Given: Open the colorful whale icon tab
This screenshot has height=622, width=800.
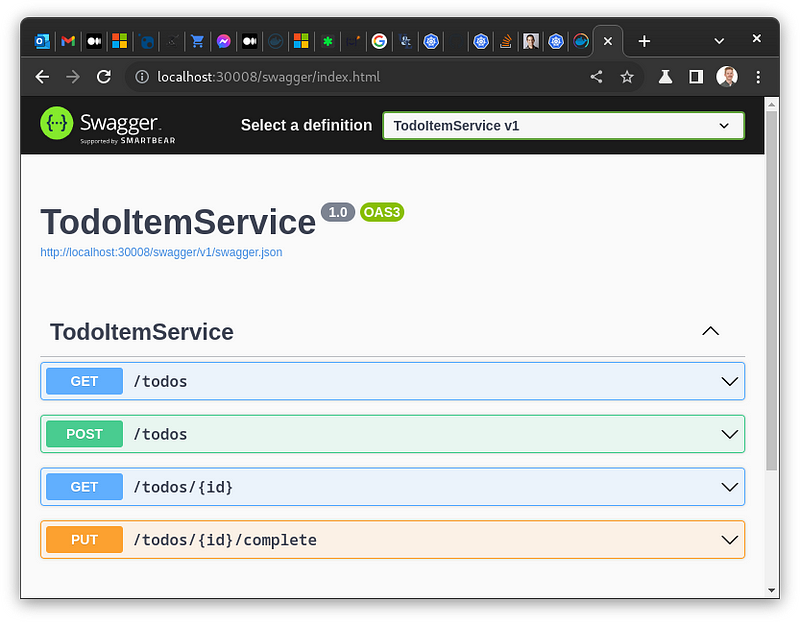Looking at the screenshot, I should click(581, 41).
